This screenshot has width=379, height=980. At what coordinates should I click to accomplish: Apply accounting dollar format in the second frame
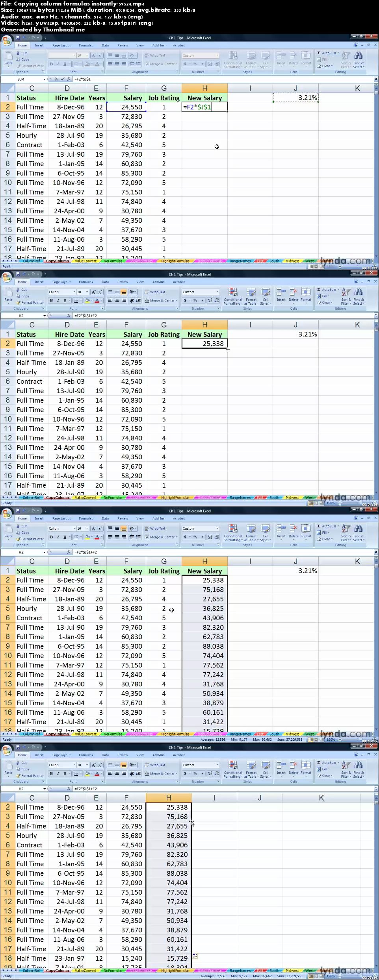pyautogui.click(x=186, y=301)
